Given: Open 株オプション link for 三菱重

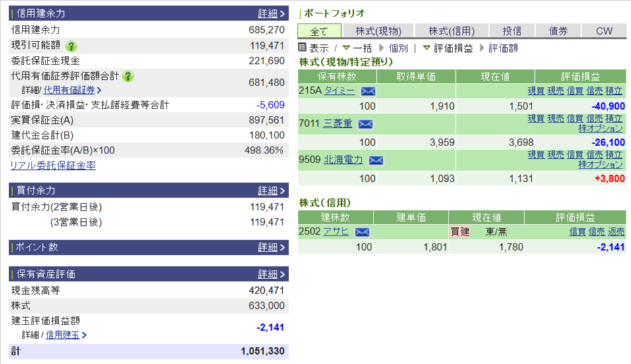Looking at the screenshot, I should 601,128.
